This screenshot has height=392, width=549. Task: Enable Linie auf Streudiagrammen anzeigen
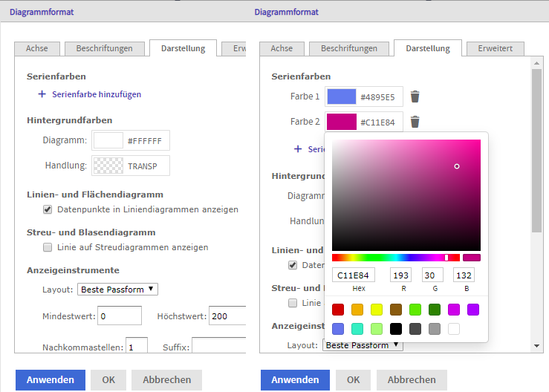tap(48, 247)
